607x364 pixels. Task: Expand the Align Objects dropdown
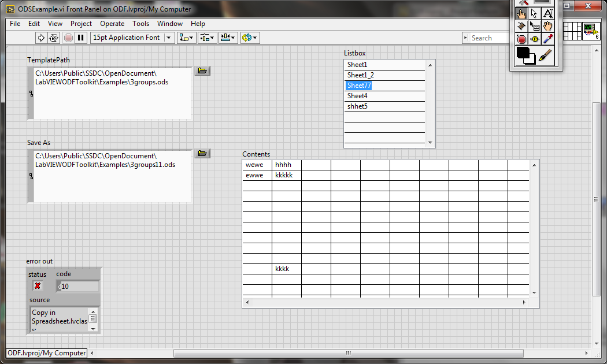pyautogui.click(x=187, y=38)
